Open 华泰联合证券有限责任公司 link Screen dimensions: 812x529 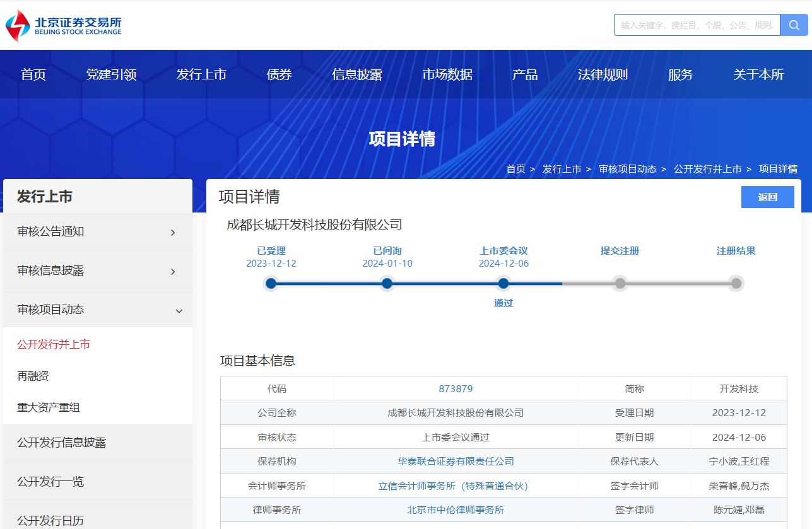click(456, 462)
